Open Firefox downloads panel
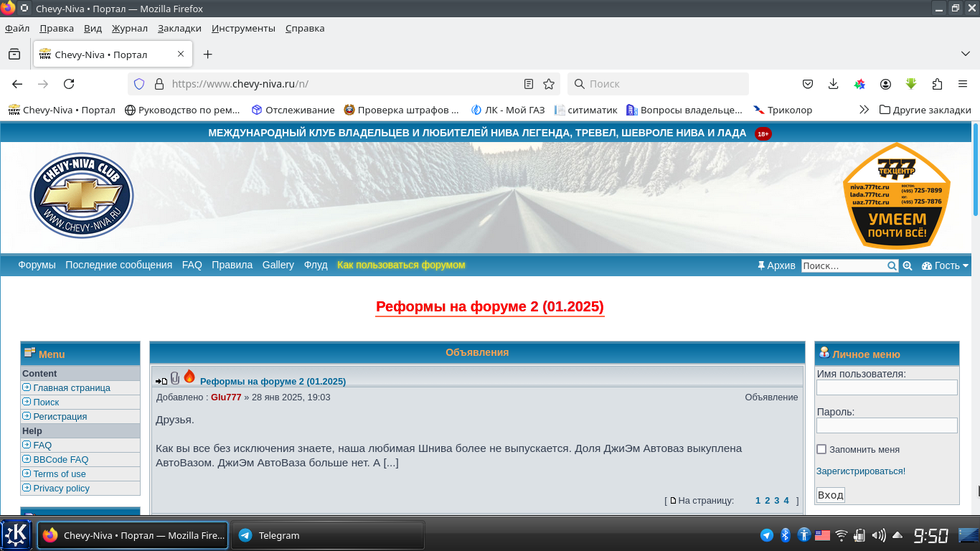980x551 pixels. [x=833, y=84]
